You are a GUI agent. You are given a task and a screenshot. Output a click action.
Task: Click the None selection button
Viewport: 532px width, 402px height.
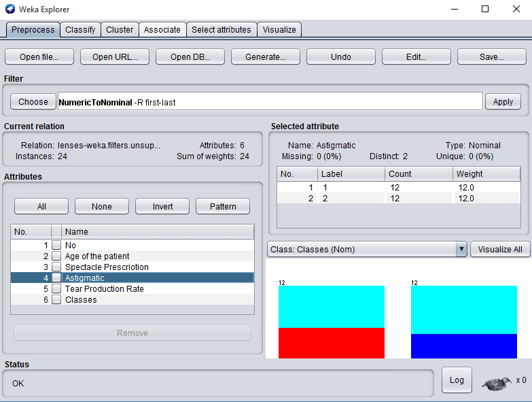pos(102,206)
